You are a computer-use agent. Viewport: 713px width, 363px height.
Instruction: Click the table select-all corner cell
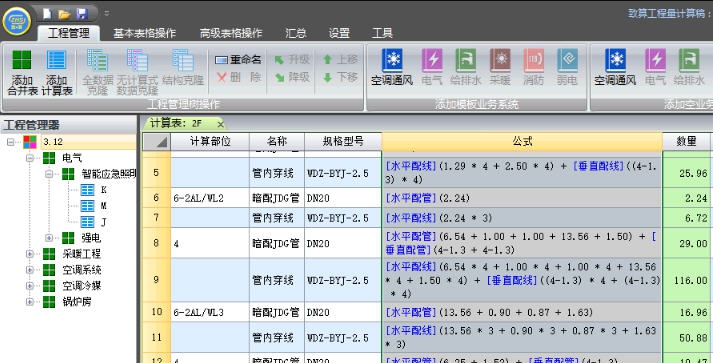click(156, 142)
